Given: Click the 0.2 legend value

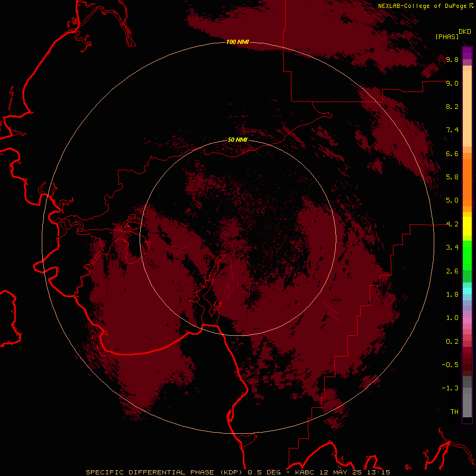Looking at the screenshot, I should (452, 342).
